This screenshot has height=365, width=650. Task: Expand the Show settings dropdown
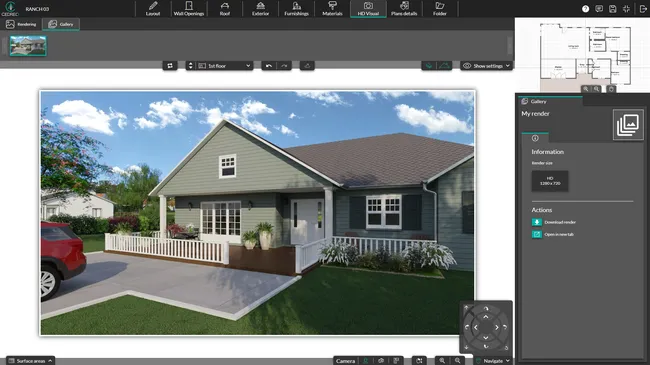pos(486,66)
